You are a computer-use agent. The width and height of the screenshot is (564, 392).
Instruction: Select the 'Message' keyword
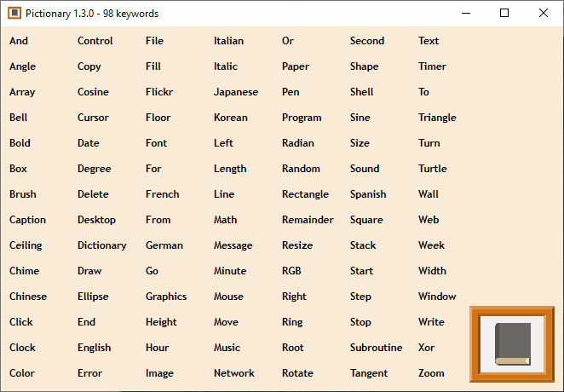[x=233, y=245]
